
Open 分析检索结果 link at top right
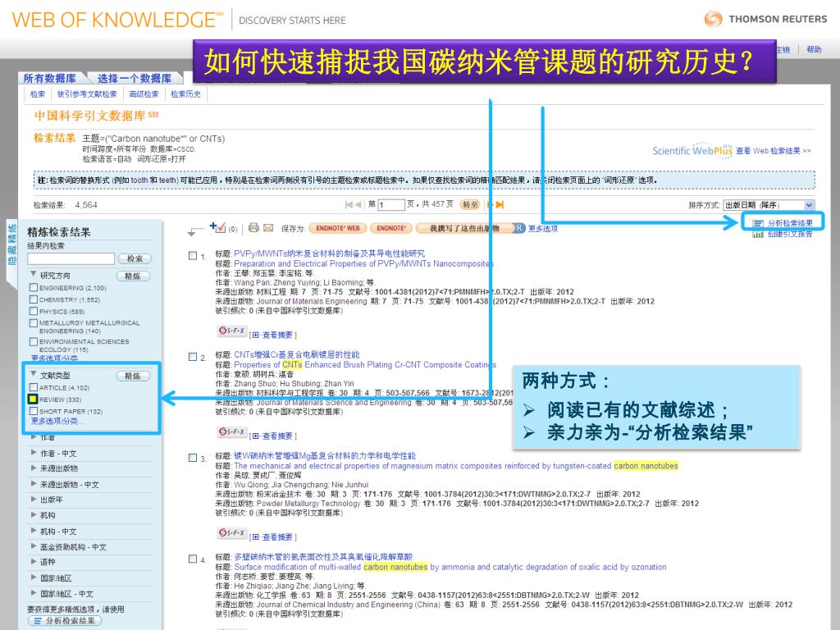(790, 223)
